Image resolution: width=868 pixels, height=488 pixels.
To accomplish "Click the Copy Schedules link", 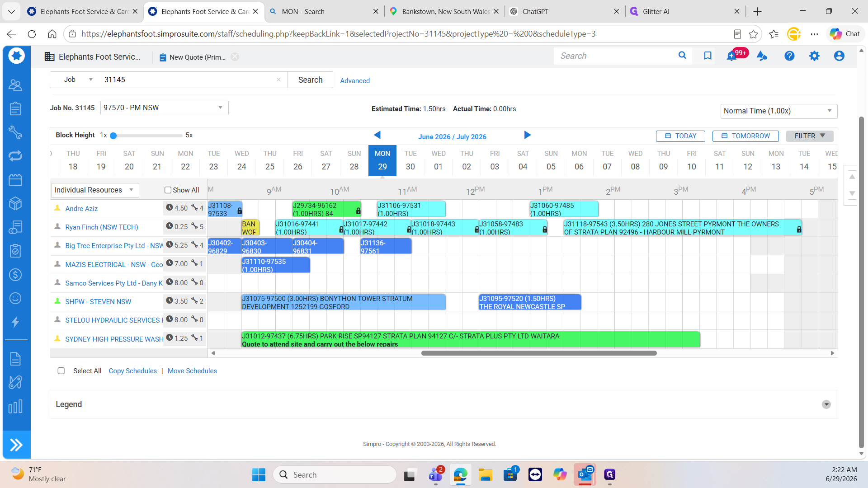I will [x=132, y=371].
